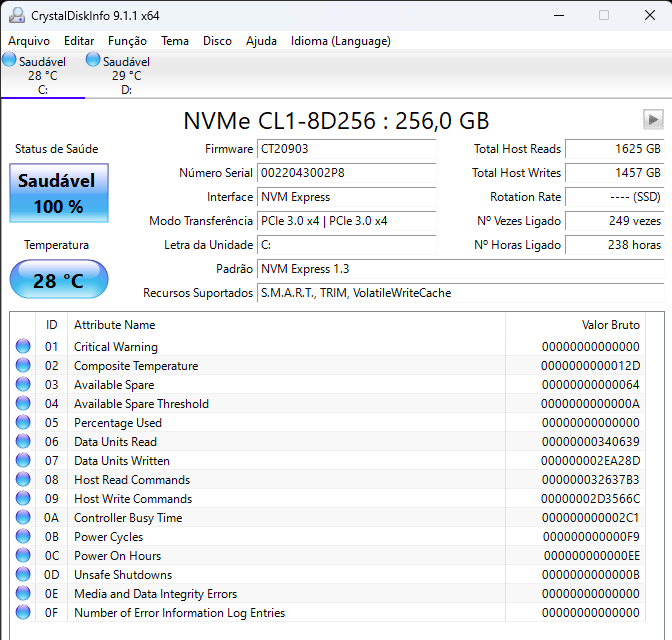Image resolution: width=672 pixels, height=640 pixels.
Task: Select the Data Units Written row text
Action: coord(122,460)
